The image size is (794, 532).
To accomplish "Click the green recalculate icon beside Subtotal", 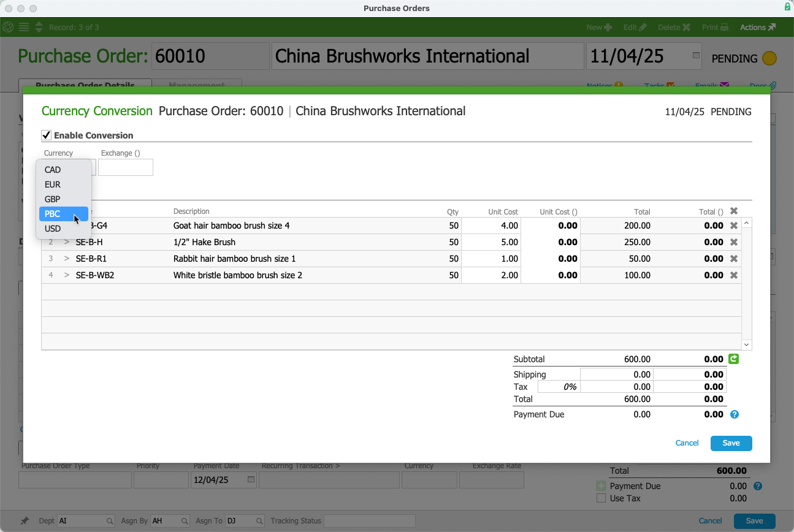I will tap(733, 359).
